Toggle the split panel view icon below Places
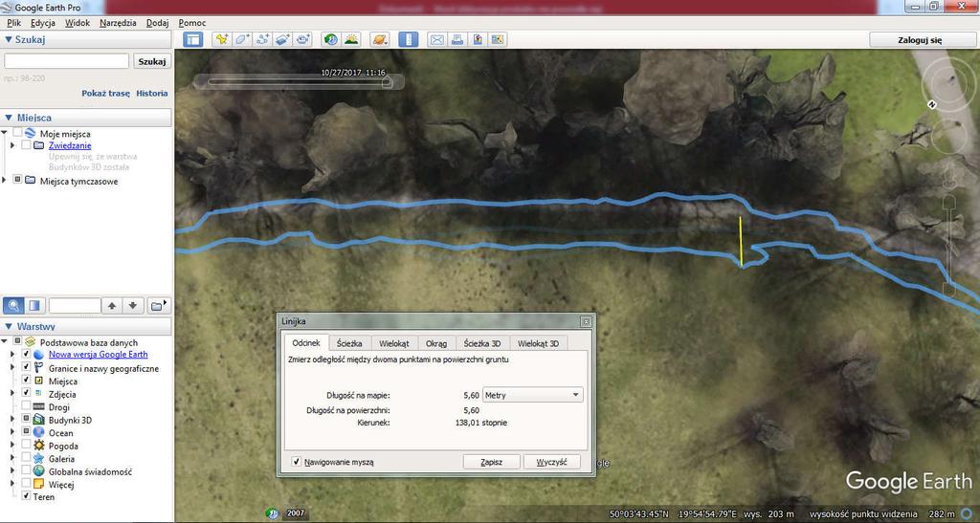Viewport: 980px width, 523px height. (x=34, y=306)
